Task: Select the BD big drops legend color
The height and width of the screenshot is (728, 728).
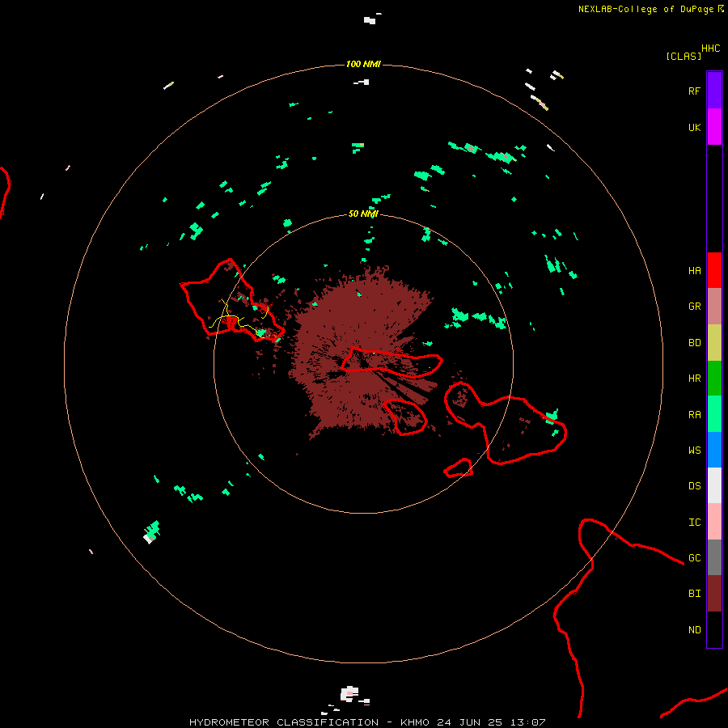Action: pyautogui.click(x=714, y=343)
